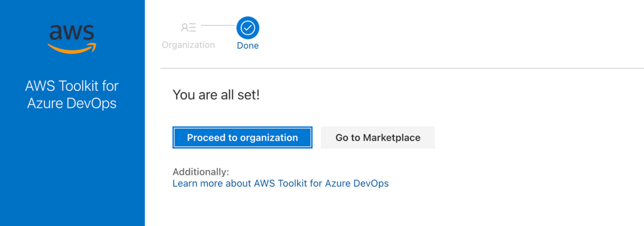Go to Marketplace
The image size is (644, 226).
click(x=378, y=138)
